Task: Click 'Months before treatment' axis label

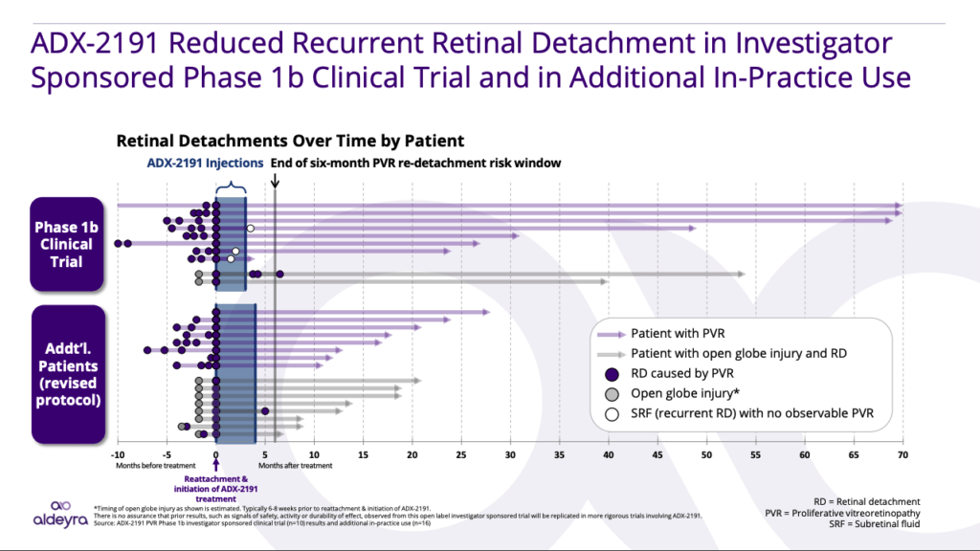Action: click(x=156, y=466)
